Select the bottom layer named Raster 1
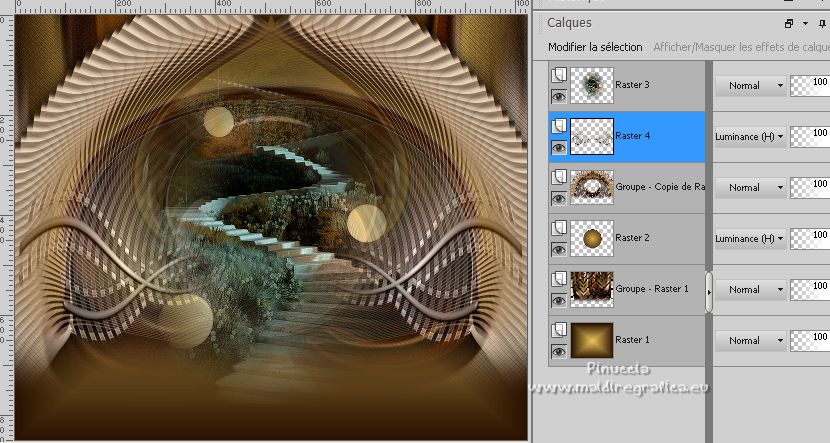 point(632,340)
